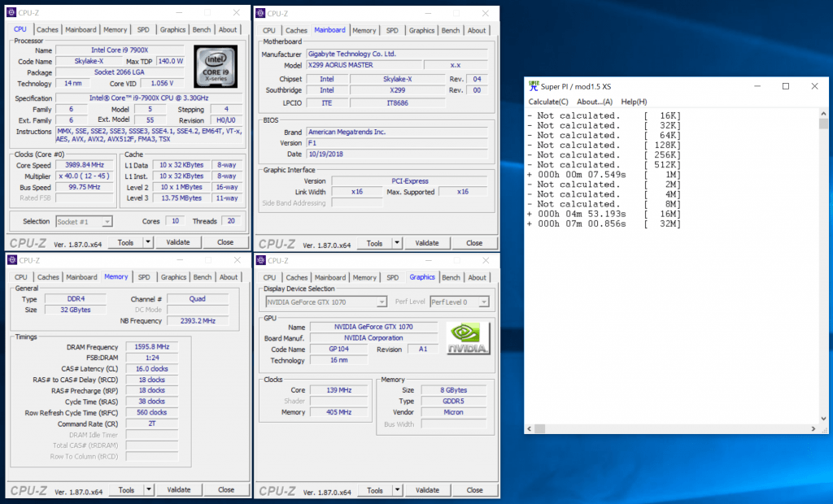Click the Super PI vertical scrollbar

click(x=823, y=268)
